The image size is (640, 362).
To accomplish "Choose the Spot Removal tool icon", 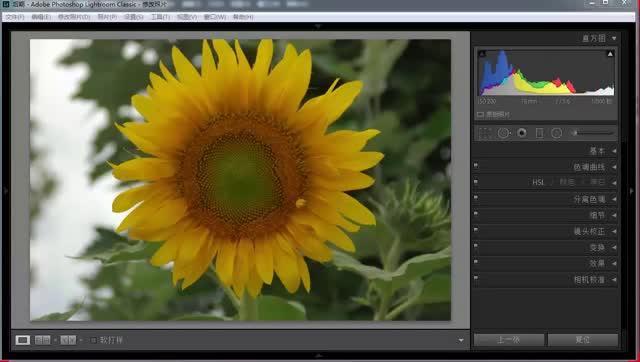I will click(503, 133).
